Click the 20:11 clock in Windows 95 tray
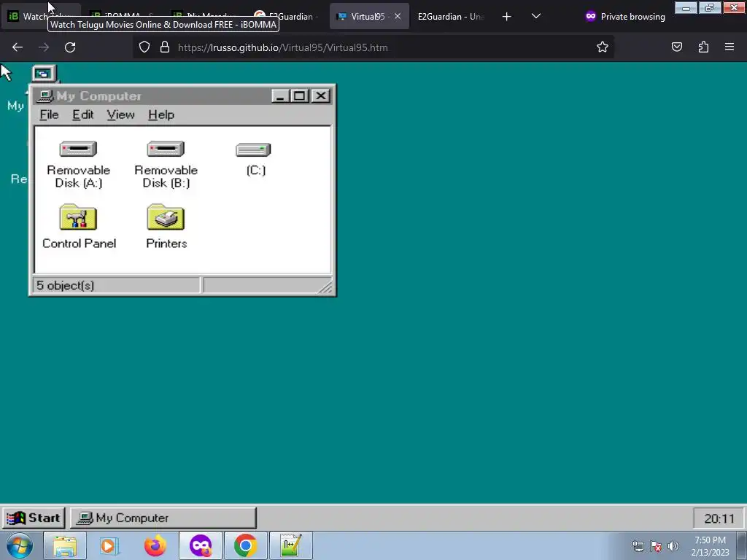This screenshot has width=747, height=560. 719,518
